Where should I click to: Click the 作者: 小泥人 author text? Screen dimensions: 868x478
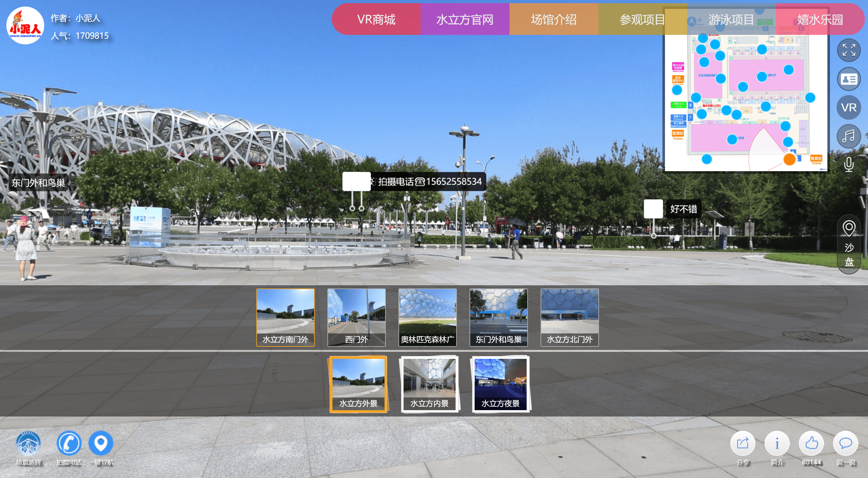[76, 18]
